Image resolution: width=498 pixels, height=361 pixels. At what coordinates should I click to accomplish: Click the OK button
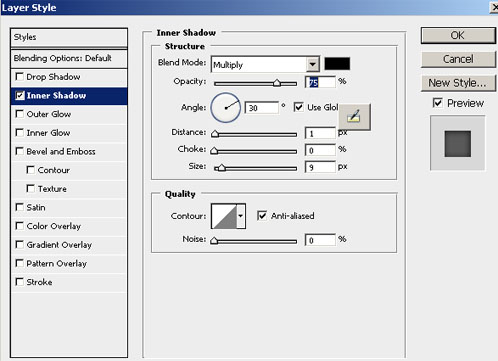458,35
